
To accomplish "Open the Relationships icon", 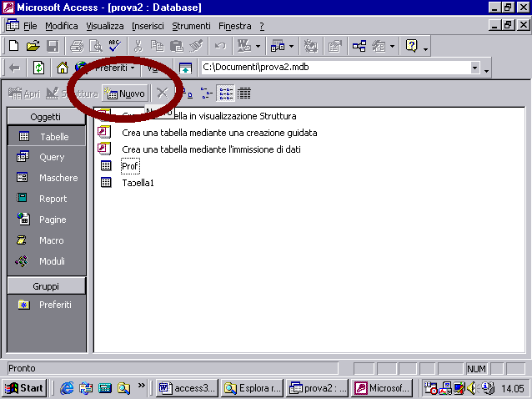I will click(359, 46).
